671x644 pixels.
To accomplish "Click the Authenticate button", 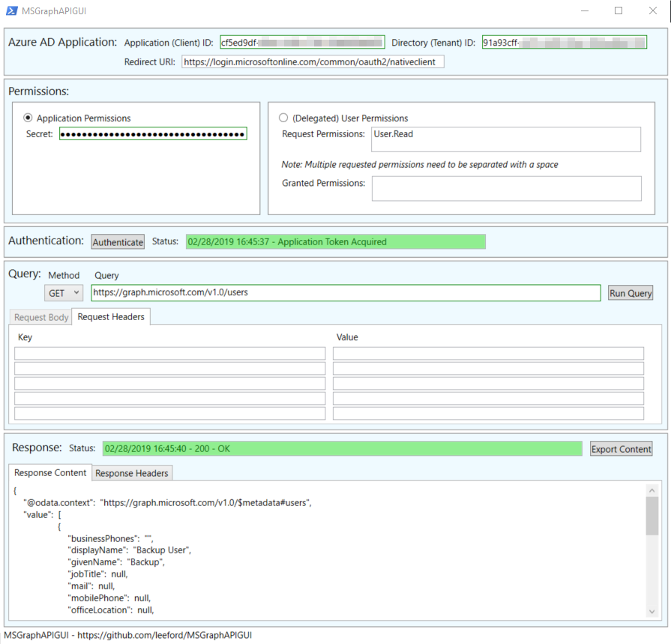I will (118, 241).
